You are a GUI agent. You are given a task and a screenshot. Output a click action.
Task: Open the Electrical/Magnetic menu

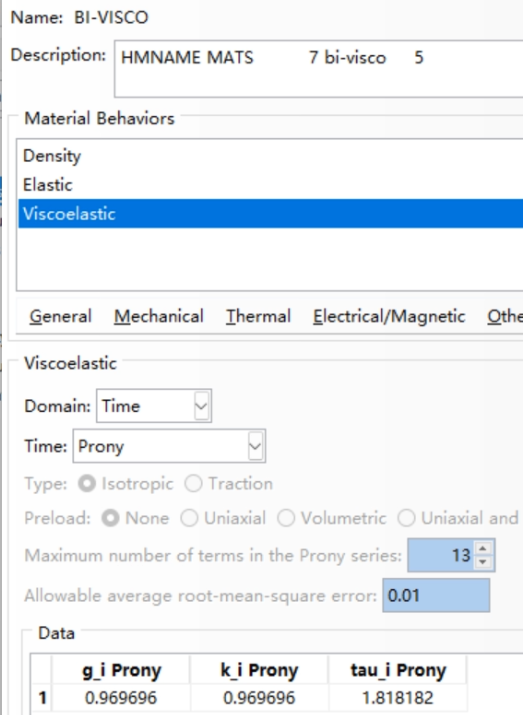(389, 316)
